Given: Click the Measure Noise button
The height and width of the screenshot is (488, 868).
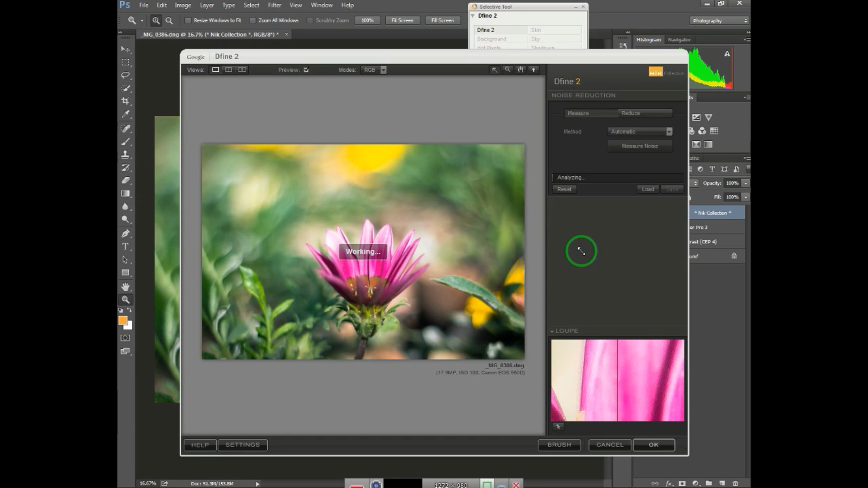Looking at the screenshot, I should [639, 146].
